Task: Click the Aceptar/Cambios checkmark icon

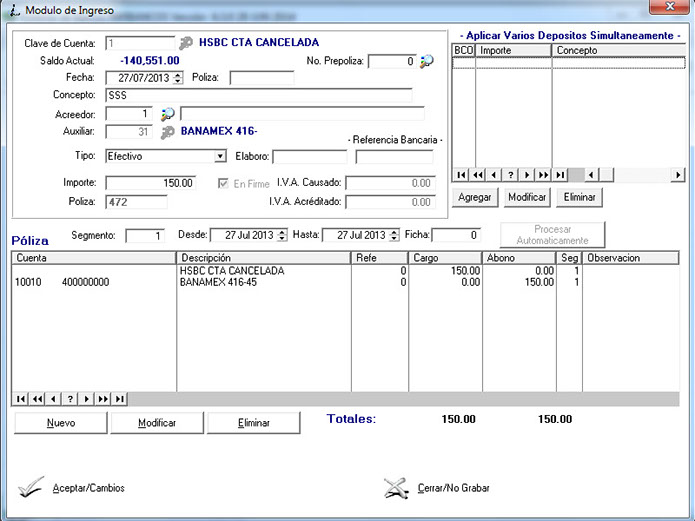Action: (32, 488)
